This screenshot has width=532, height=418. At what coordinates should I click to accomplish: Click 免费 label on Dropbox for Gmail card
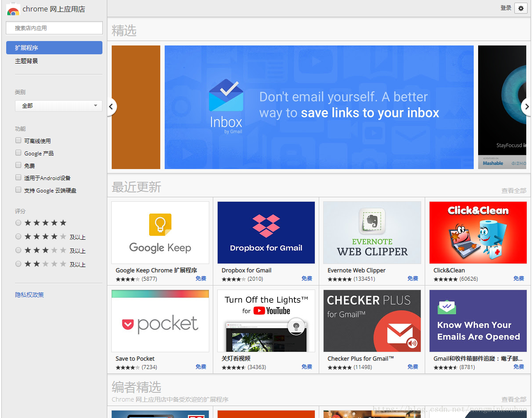[x=307, y=279]
